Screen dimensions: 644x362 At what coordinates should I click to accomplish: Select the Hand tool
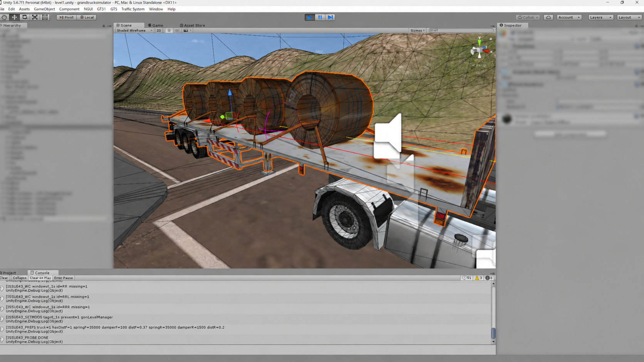click(x=4, y=17)
